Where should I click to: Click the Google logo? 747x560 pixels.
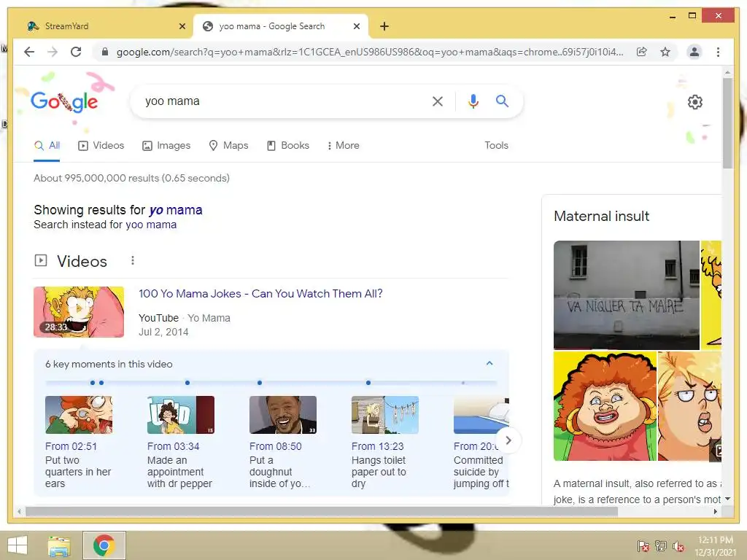click(x=64, y=101)
